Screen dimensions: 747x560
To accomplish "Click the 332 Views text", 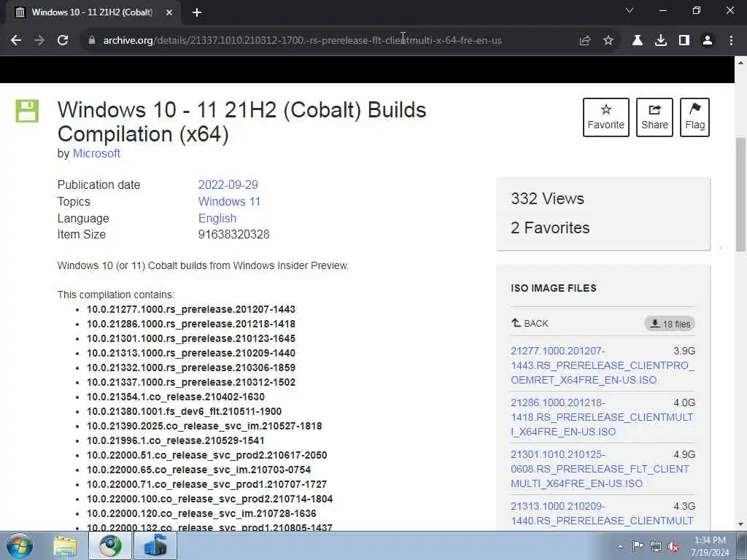I will 547,198.
